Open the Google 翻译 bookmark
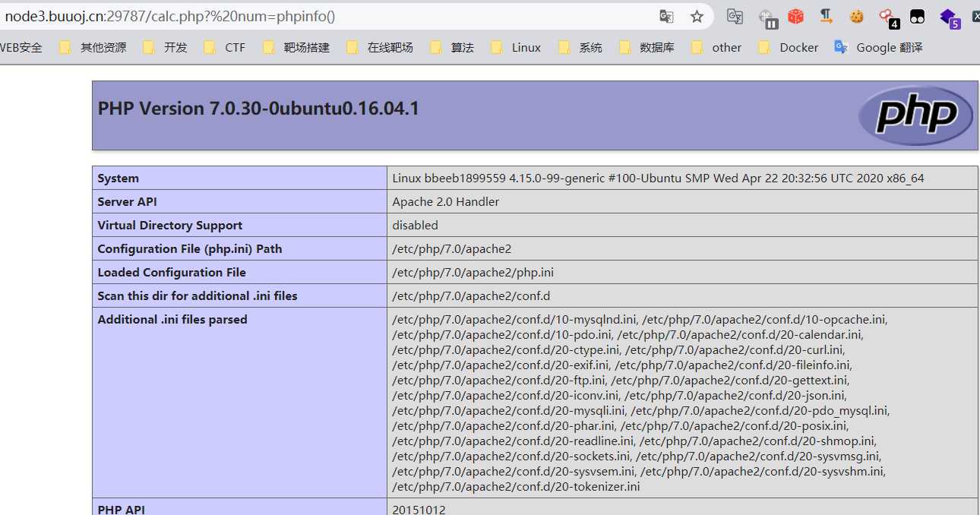The height and width of the screenshot is (515, 980). pyautogui.click(x=879, y=47)
